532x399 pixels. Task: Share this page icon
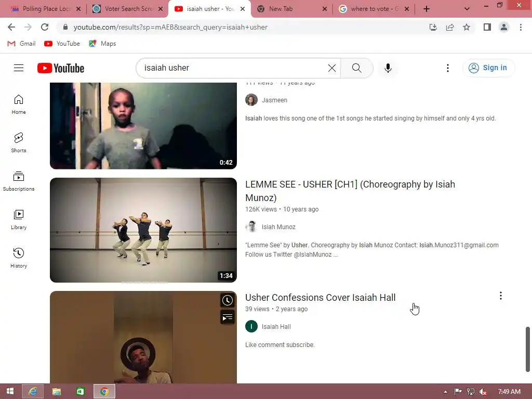(450, 27)
